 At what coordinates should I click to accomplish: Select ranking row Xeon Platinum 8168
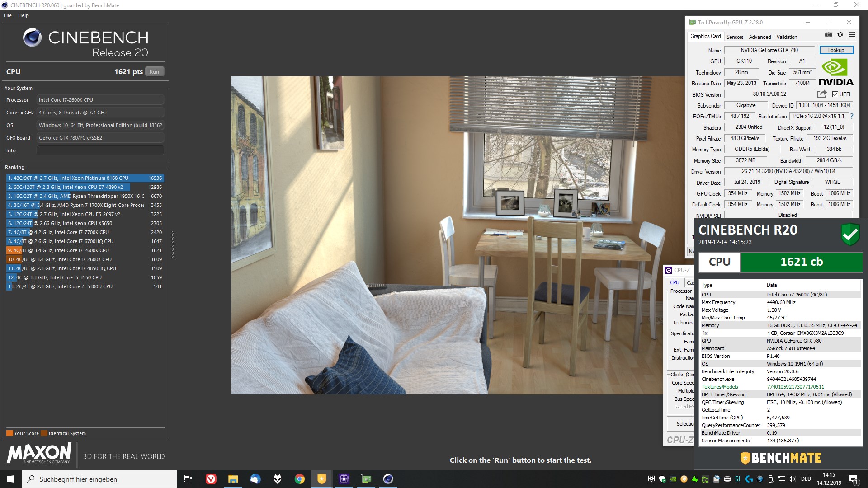tap(85, 178)
